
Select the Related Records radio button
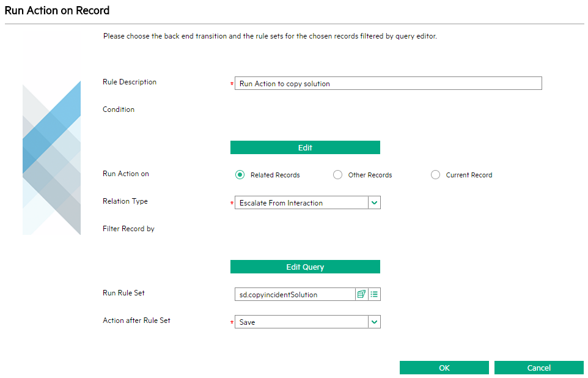coord(240,175)
